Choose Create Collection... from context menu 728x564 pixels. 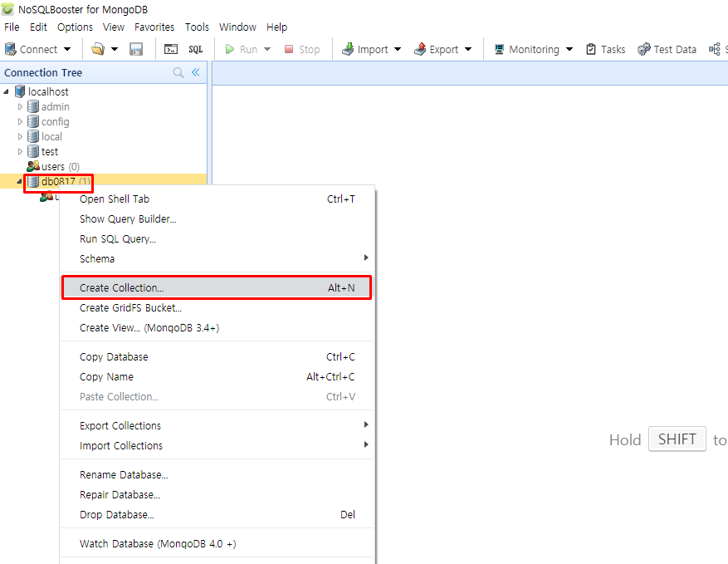(x=217, y=288)
